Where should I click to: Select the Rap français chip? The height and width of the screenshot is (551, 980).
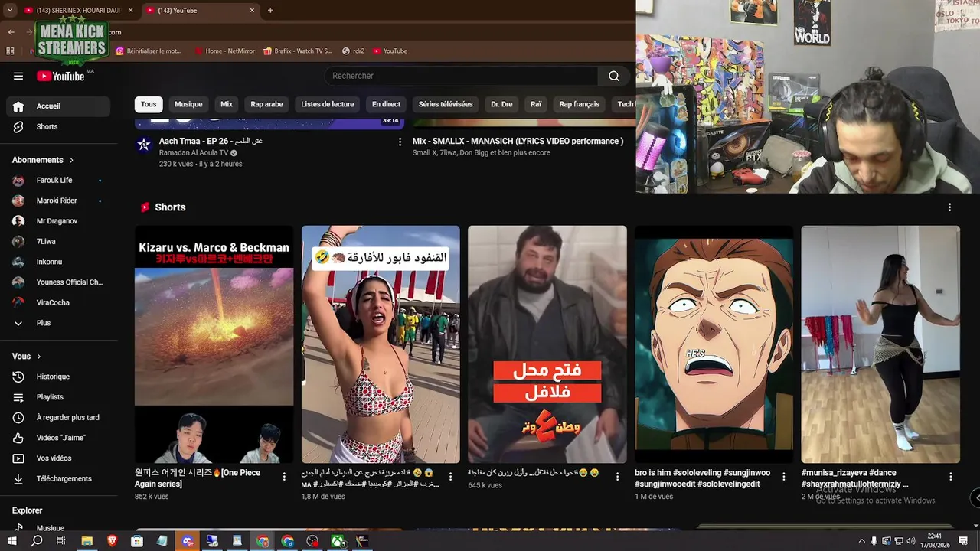point(580,104)
